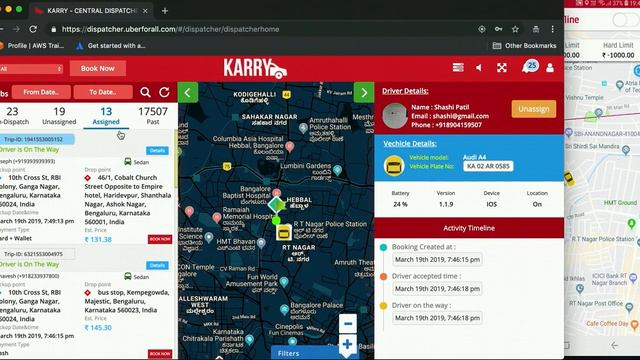The width and height of the screenshot is (640, 360).
Task: Open the To Date picker
Action: (103, 92)
